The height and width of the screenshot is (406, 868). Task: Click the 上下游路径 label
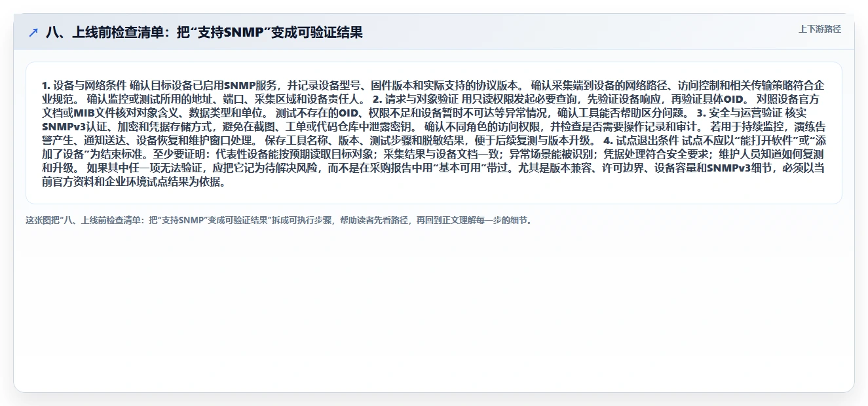pos(820,29)
